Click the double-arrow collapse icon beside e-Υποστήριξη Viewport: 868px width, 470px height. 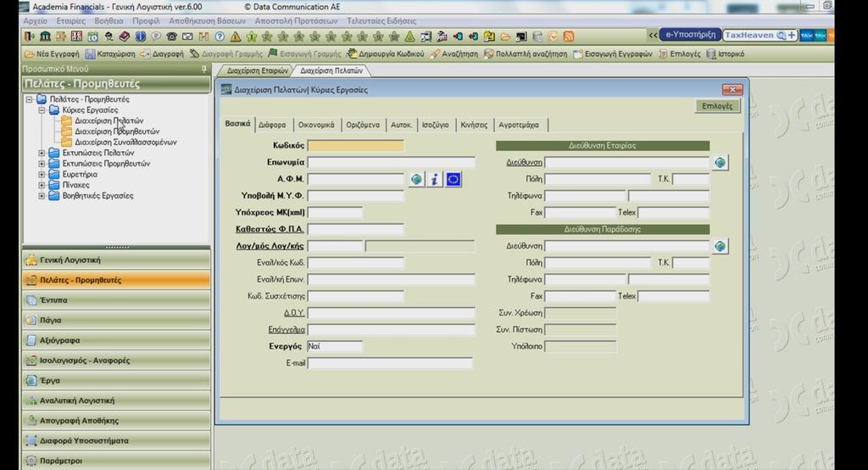coord(654,35)
